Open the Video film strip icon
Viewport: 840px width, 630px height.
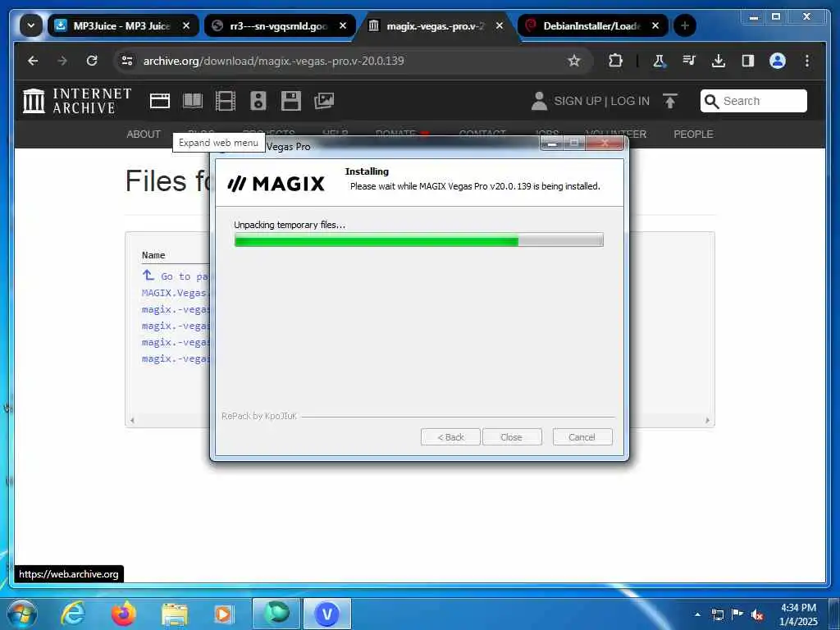point(226,101)
